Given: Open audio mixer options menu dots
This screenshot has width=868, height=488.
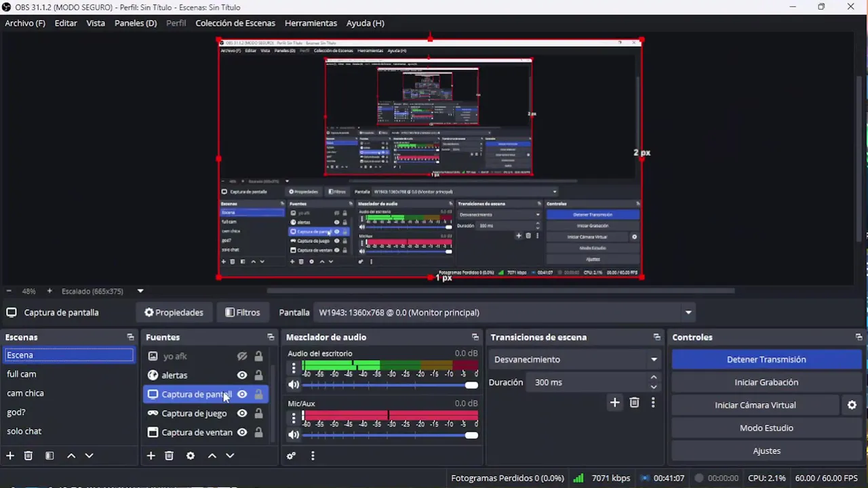Looking at the screenshot, I should (313, 456).
